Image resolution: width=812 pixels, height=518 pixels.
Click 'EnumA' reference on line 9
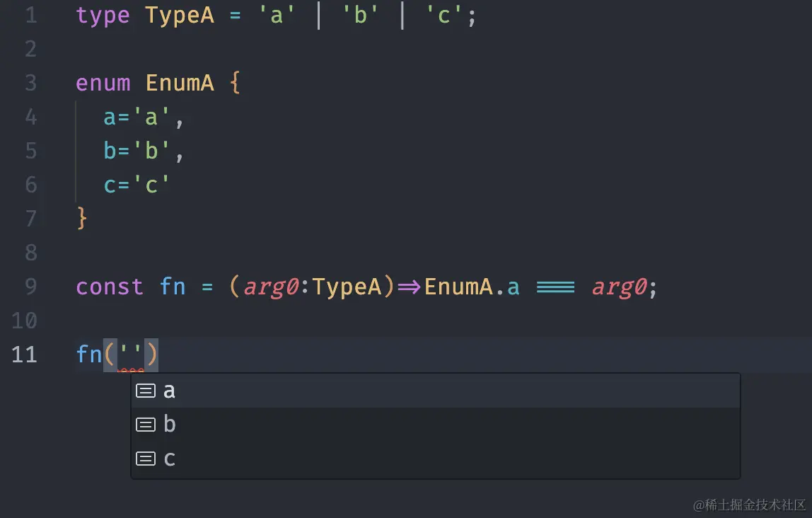click(458, 287)
